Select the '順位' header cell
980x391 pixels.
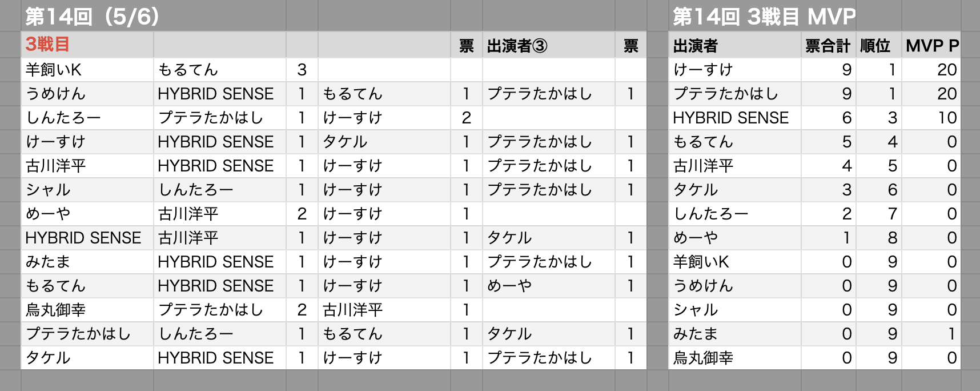[875, 46]
